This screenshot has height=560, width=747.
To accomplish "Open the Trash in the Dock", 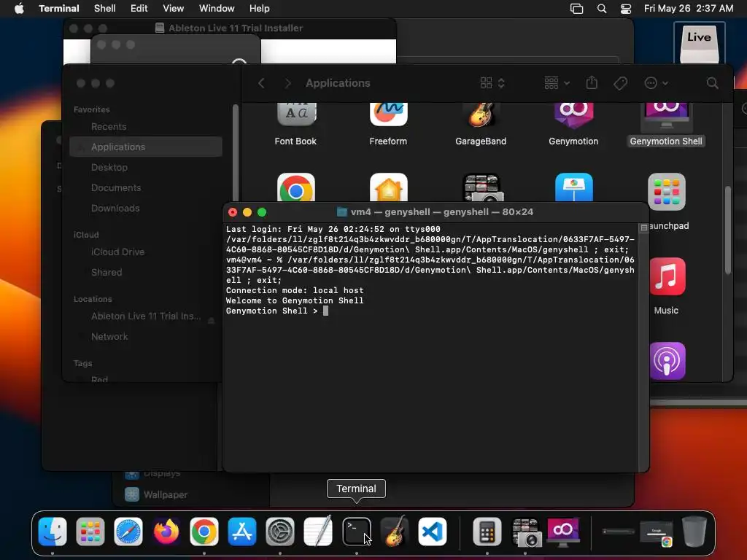I will click(694, 532).
